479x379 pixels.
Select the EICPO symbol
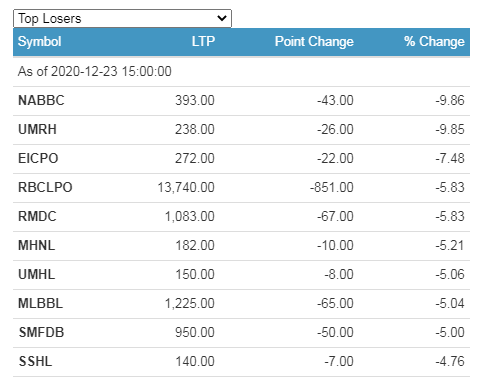point(38,158)
